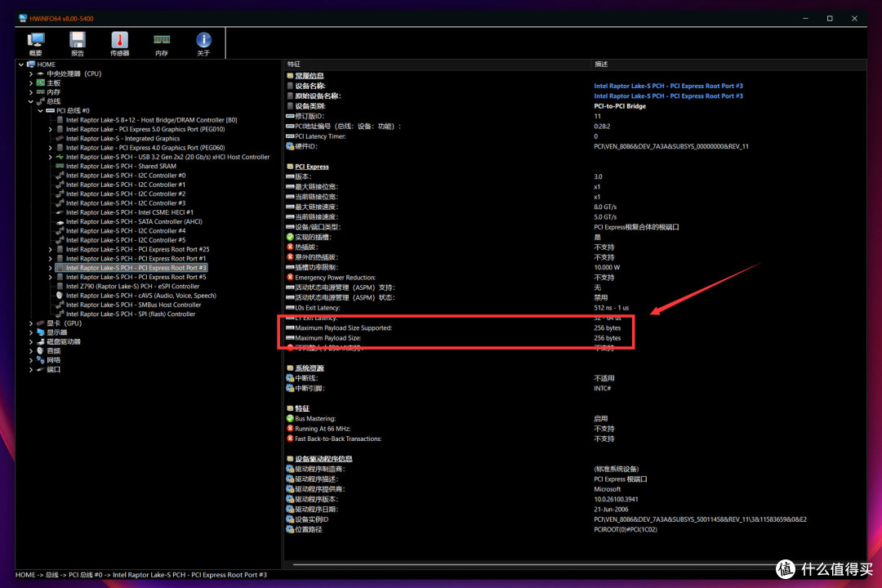
Task: Click the HOME computer icon in tree
Action: [x=31, y=65]
